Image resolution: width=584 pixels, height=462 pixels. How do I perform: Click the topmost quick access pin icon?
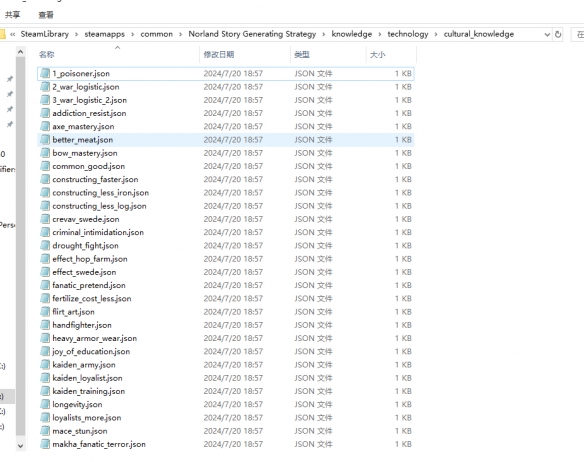(x=10, y=79)
